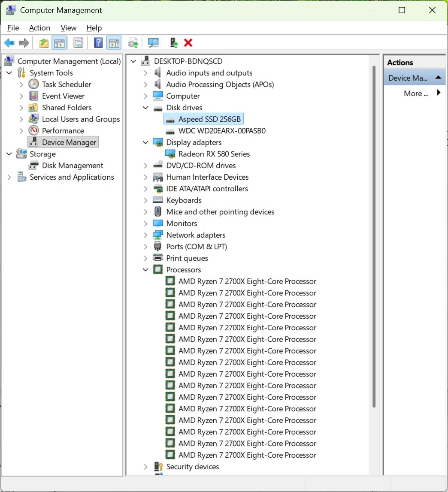
Task: Click the Radeon RX 580 Series adapter icon
Action: [170, 154]
